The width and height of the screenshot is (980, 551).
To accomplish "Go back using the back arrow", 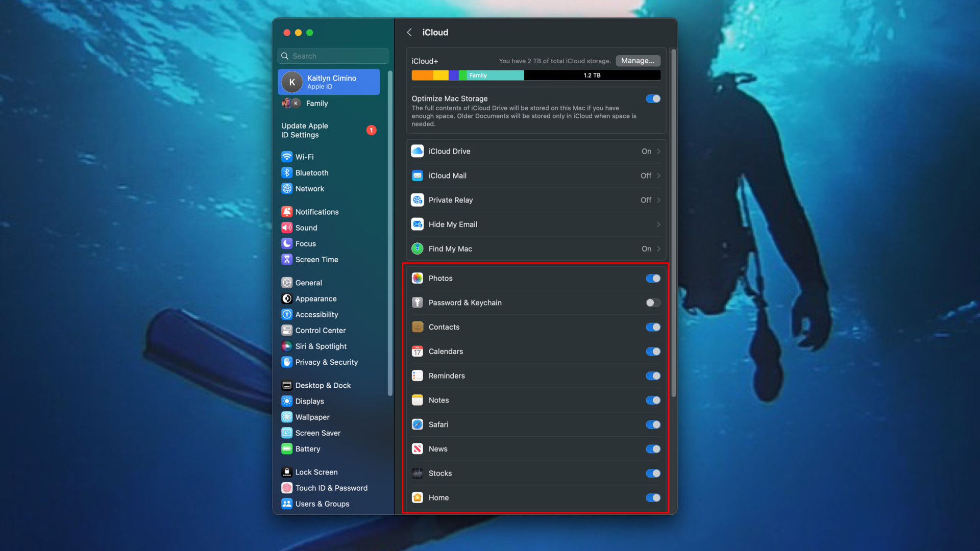I will pyautogui.click(x=409, y=32).
